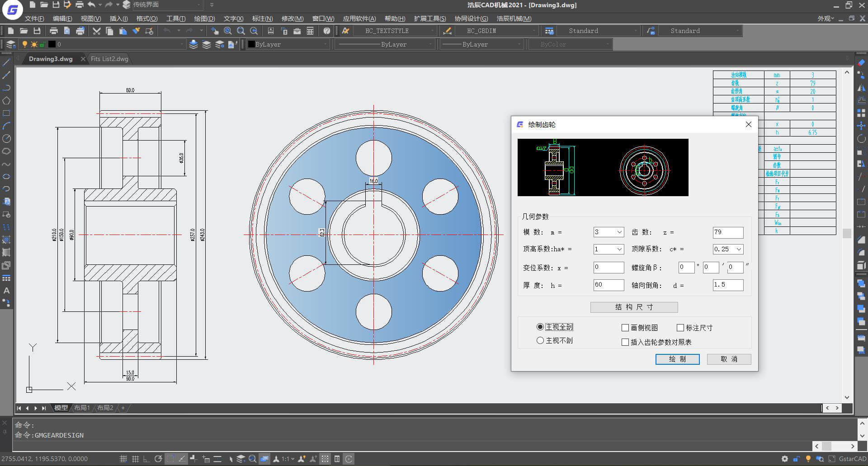Select the Polygon tool in draw toolbar
The width and height of the screenshot is (868, 466).
coord(6,100)
